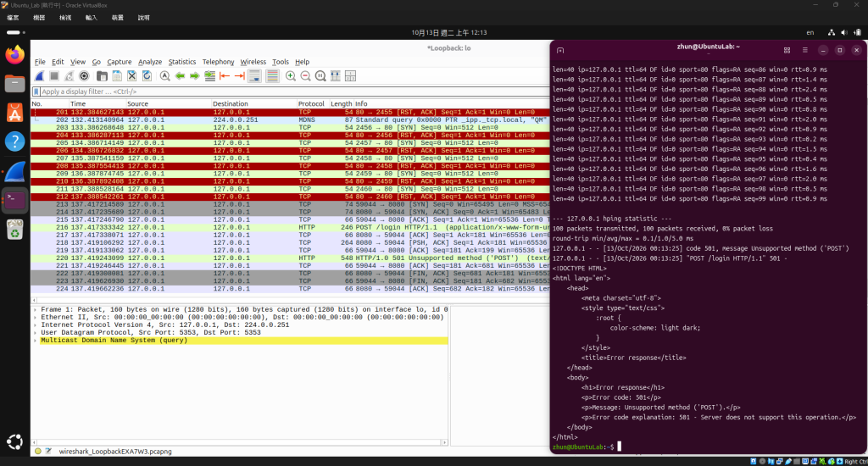This screenshot has height=466, width=868.
Task: Sort packets by Time column header
Action: click(97, 103)
